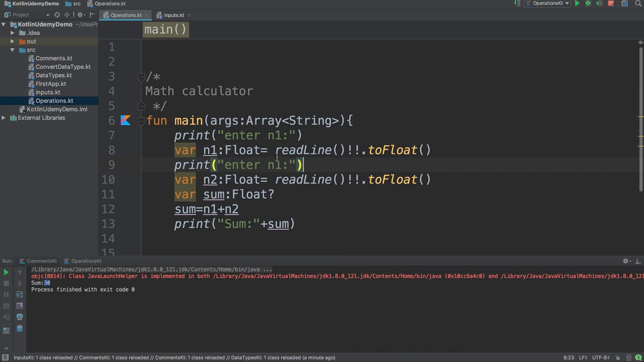
Task: Click the Kotlin run gutter icon beside line 6
Action: [125, 121]
